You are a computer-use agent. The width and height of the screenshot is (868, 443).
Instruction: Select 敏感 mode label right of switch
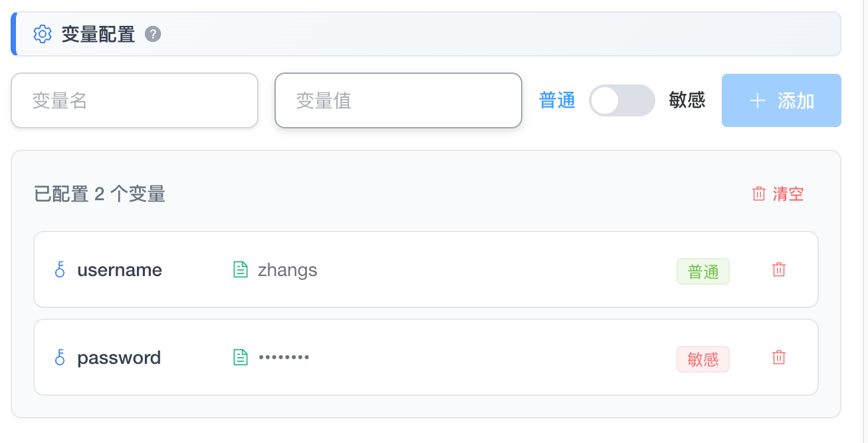tap(687, 100)
